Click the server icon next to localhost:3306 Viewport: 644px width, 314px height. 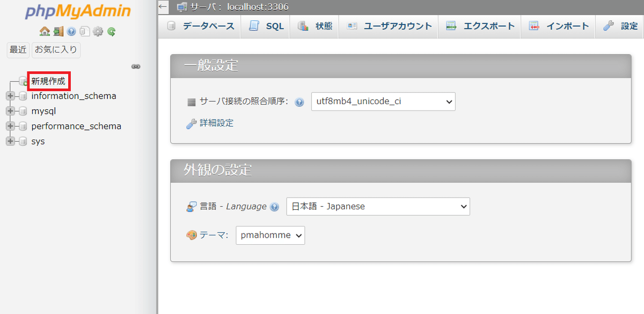(x=182, y=8)
